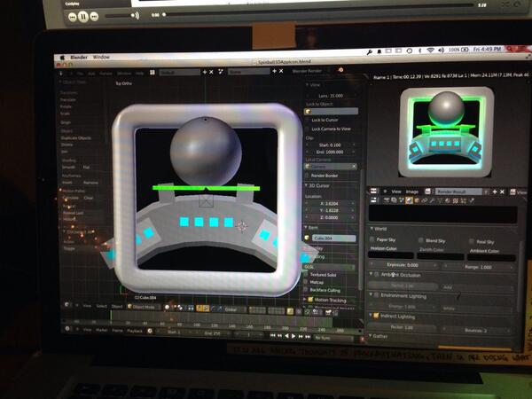Expand the Motion Tracking panel
This screenshot has width=532, height=399.
click(x=305, y=300)
